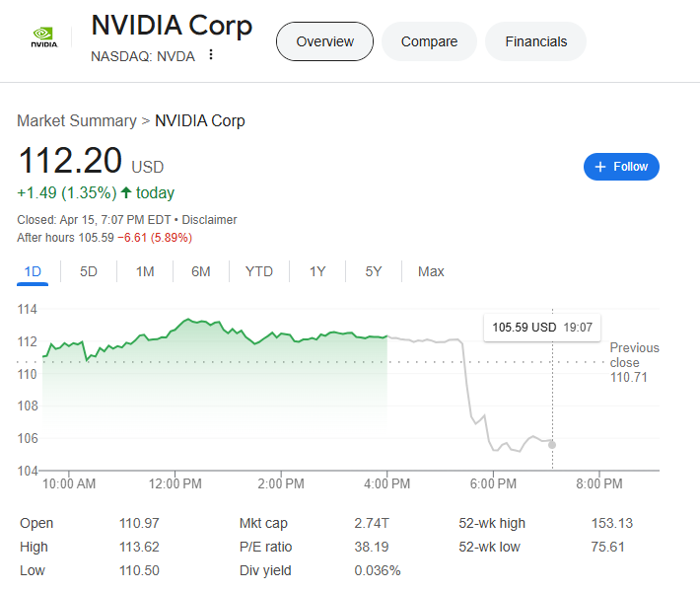Show the 1Y chart range
The width and height of the screenshot is (700, 591).
pyautogui.click(x=317, y=271)
